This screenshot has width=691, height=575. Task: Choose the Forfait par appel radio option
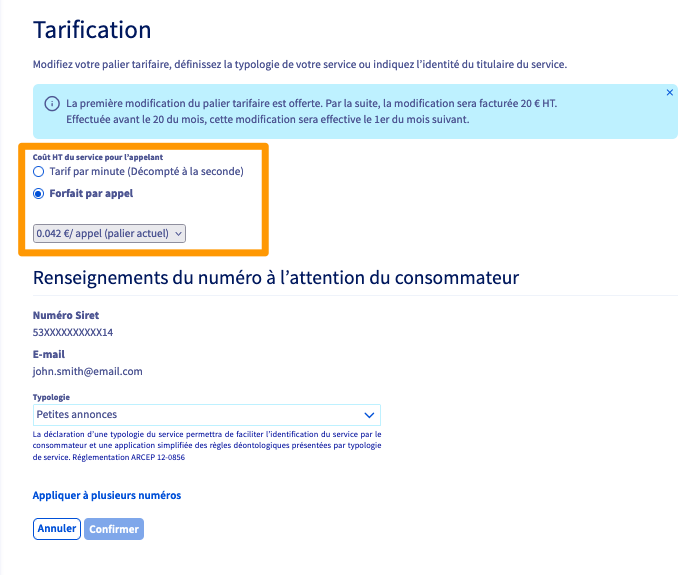point(39,194)
